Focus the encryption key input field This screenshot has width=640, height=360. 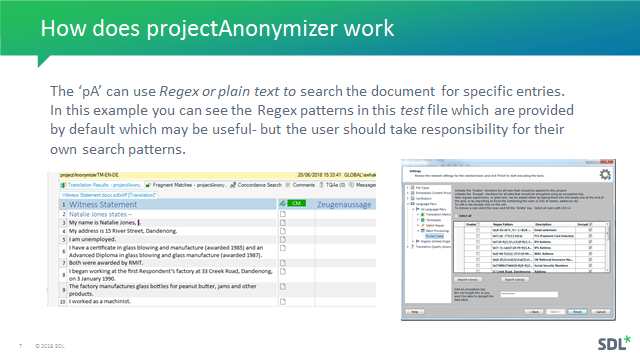[529, 294]
